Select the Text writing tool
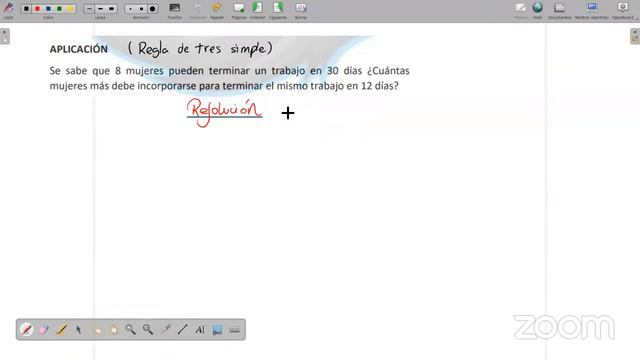 coord(200,330)
